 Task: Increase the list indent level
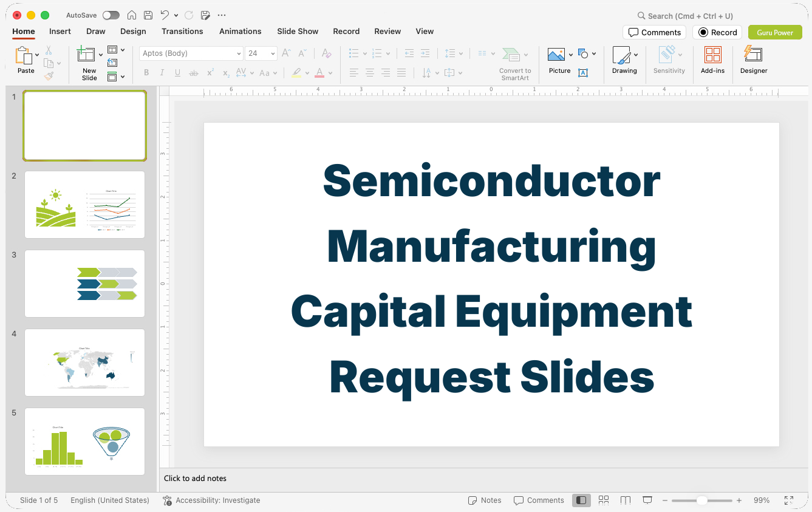(425, 53)
